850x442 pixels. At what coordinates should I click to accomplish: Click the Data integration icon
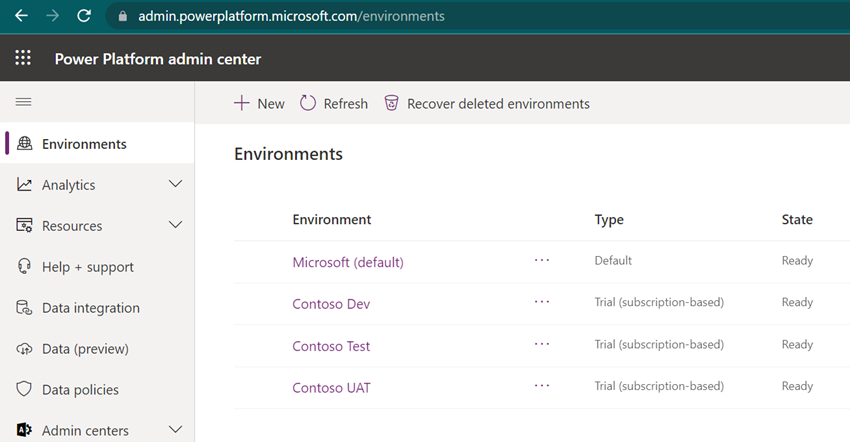24,308
